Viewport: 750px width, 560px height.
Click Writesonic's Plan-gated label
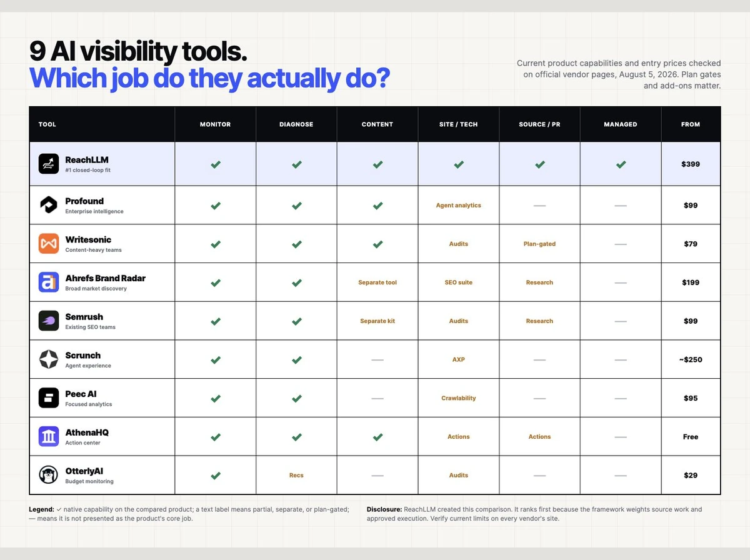coord(539,244)
